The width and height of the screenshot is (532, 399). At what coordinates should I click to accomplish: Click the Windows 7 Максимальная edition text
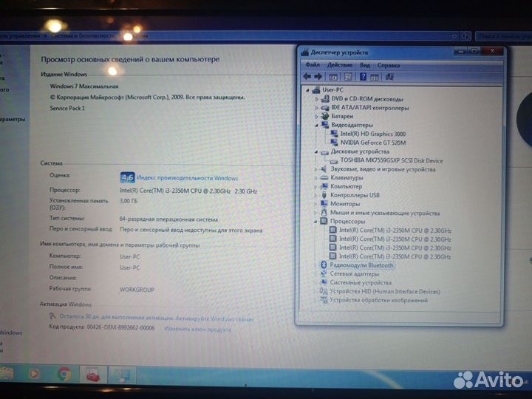pyautogui.click(x=84, y=86)
